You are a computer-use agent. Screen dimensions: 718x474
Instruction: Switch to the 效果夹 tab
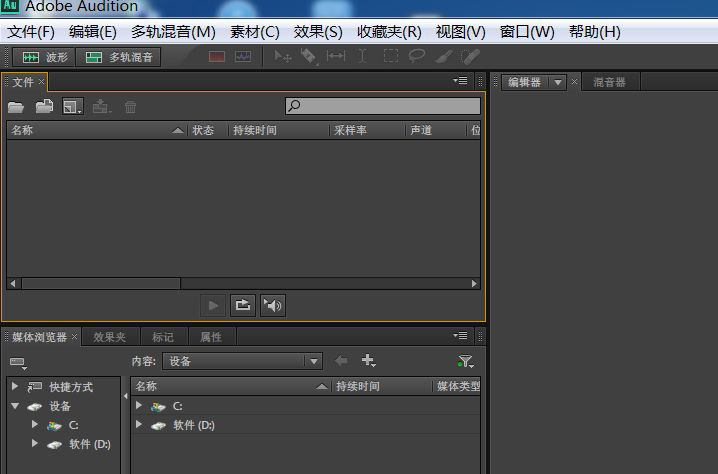109,338
